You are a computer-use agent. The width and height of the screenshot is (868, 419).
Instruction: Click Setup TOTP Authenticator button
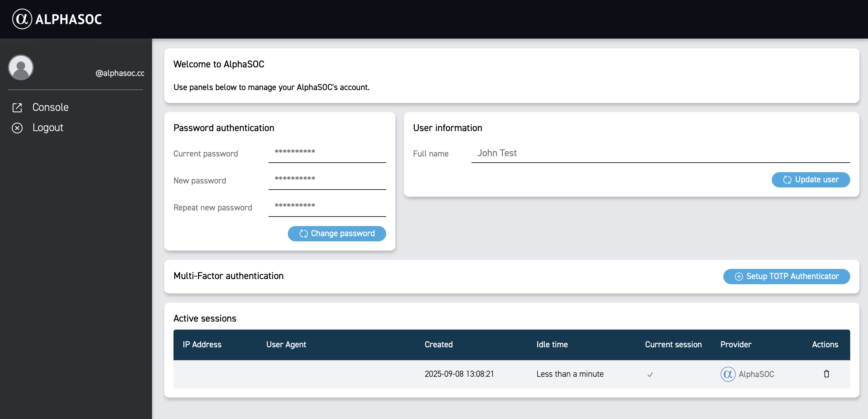pos(786,276)
